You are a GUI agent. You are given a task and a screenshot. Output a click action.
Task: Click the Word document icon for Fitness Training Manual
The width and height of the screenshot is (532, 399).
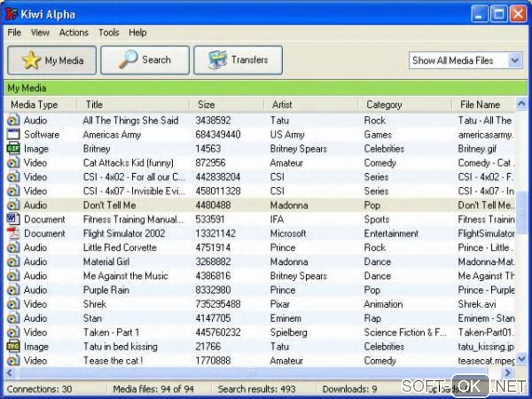coord(13,219)
